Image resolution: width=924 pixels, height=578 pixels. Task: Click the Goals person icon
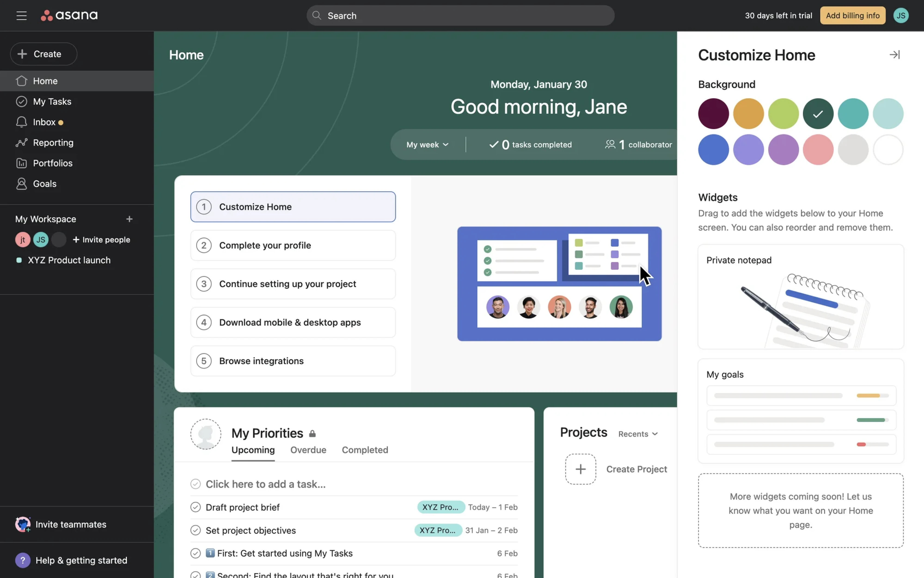pyautogui.click(x=21, y=184)
